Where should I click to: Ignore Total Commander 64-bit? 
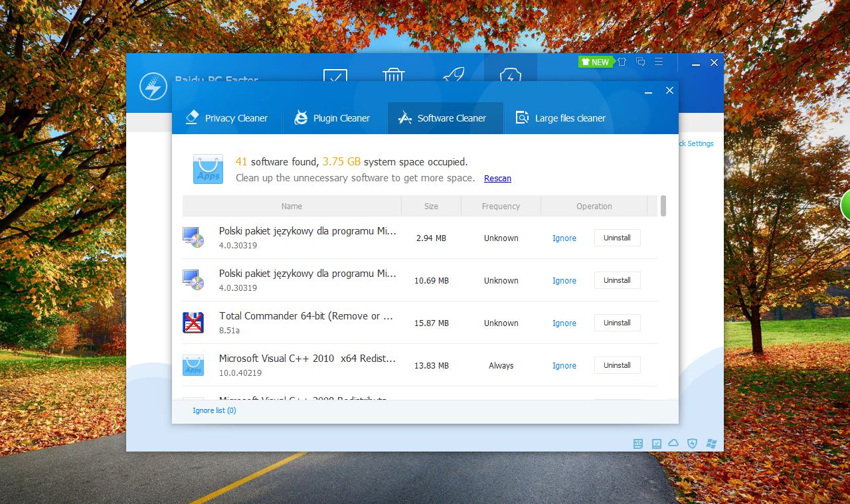point(564,323)
